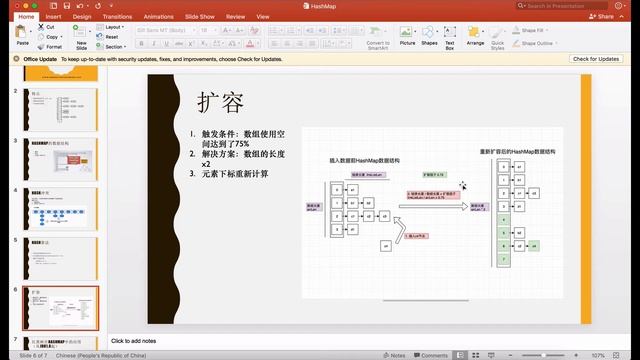
Task: Click the Paste icon
Action: point(21,31)
